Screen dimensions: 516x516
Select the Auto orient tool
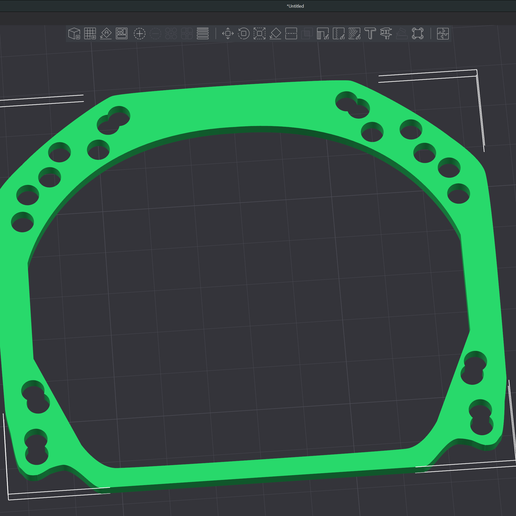pyautogui.click(x=106, y=34)
